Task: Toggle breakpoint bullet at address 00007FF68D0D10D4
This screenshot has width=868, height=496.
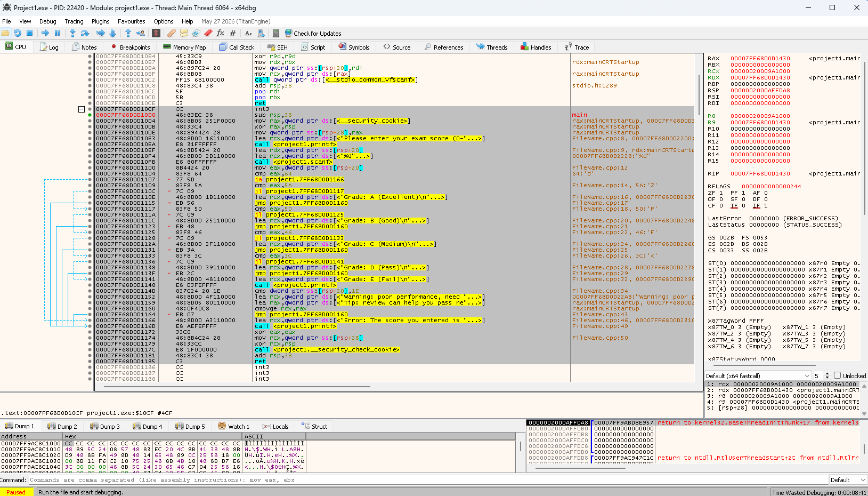Action: pos(90,121)
